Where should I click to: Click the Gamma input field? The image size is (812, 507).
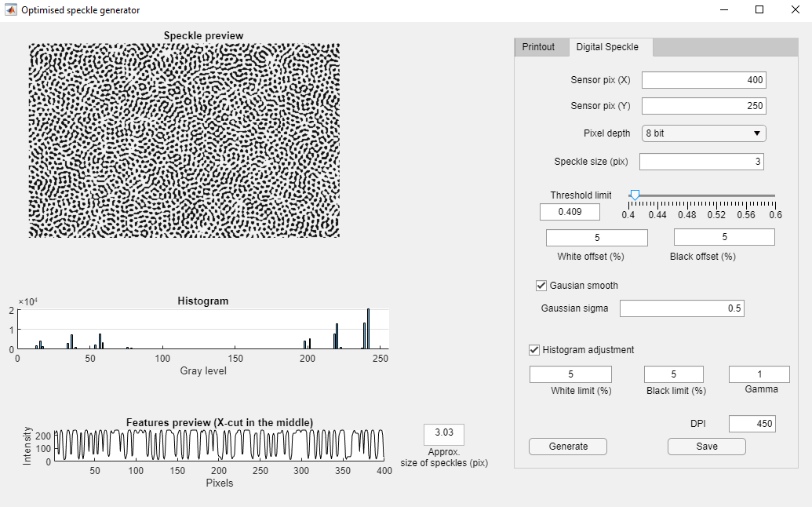759,374
